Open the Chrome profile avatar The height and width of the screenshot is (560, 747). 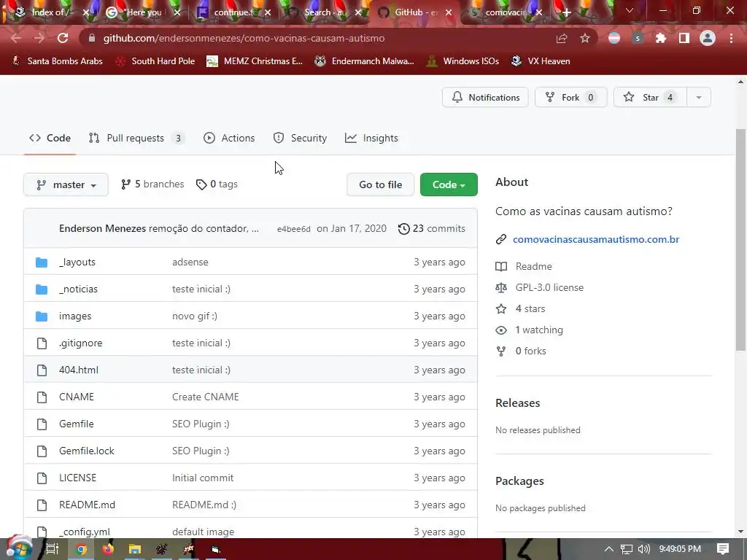(x=708, y=38)
